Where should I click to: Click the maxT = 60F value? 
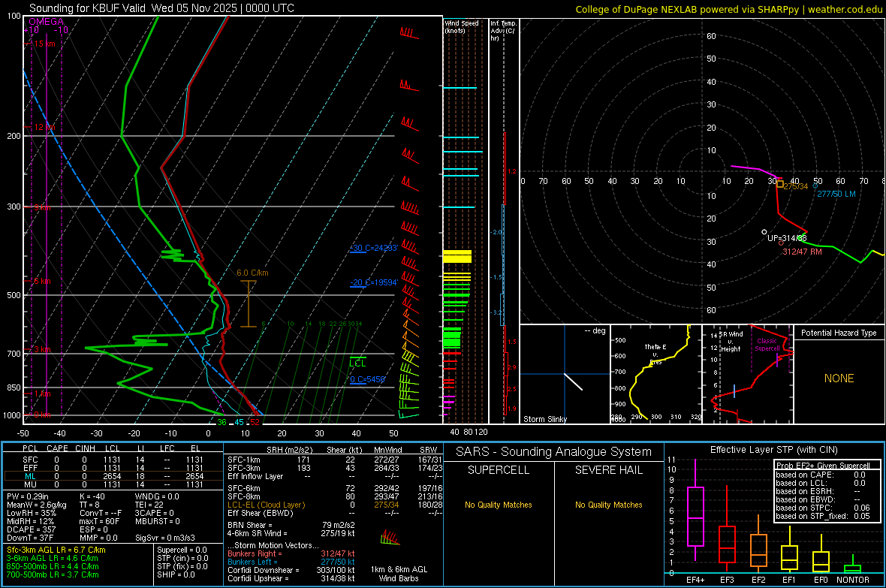(99, 520)
